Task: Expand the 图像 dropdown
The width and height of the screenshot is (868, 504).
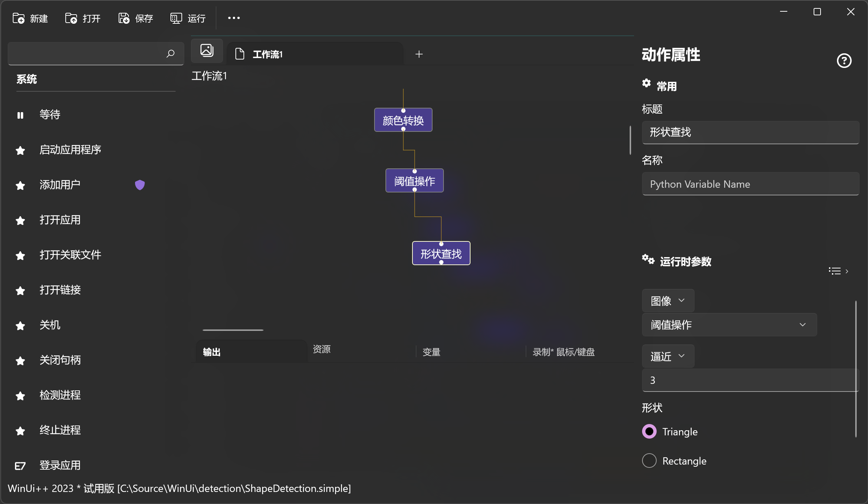Action: click(668, 301)
